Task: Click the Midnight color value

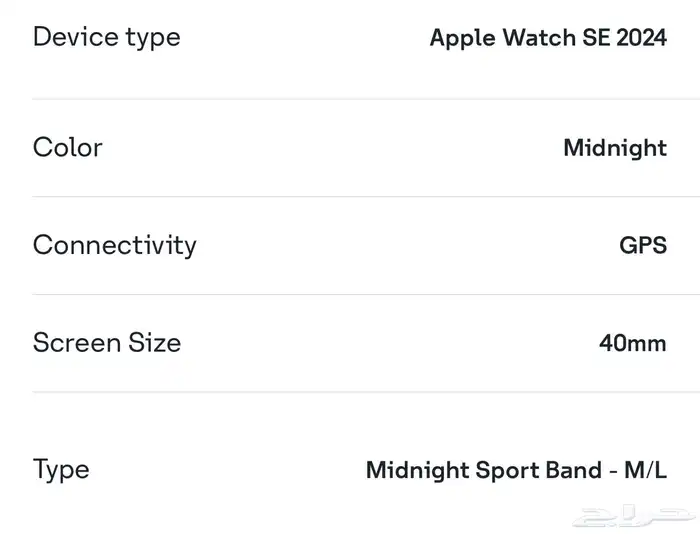Action: click(x=615, y=149)
